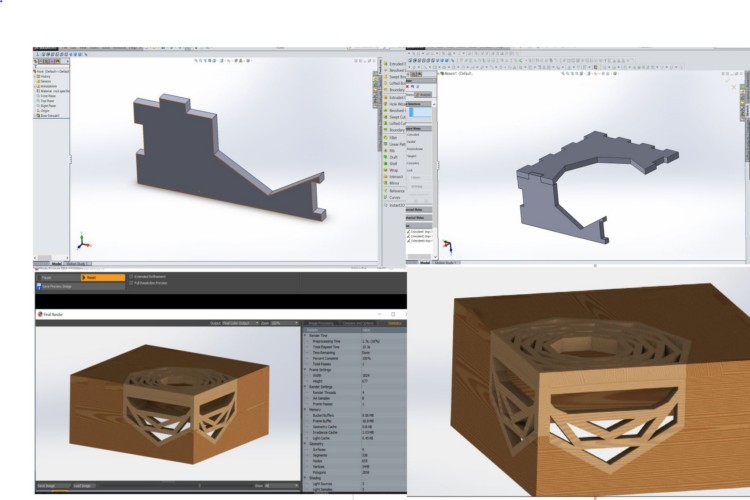Select the Revolved Boss feature icon
This screenshot has height=500, width=750.
[386, 70]
